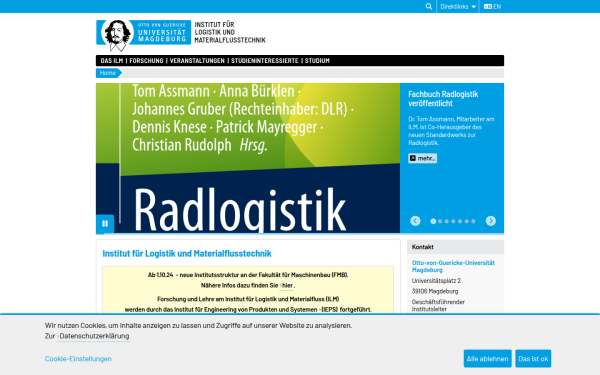Open the Institut für Logistik und Materialflusstechnik header title
The width and height of the screenshot is (600, 375).
click(230, 32)
